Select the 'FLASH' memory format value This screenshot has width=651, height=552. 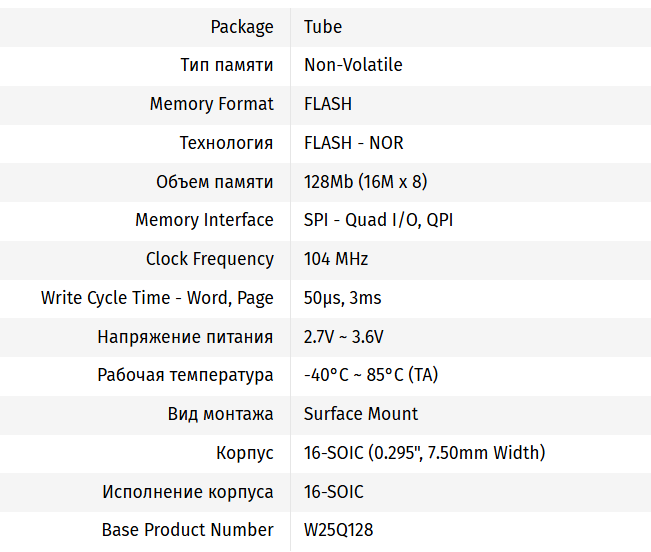pyautogui.click(x=328, y=104)
